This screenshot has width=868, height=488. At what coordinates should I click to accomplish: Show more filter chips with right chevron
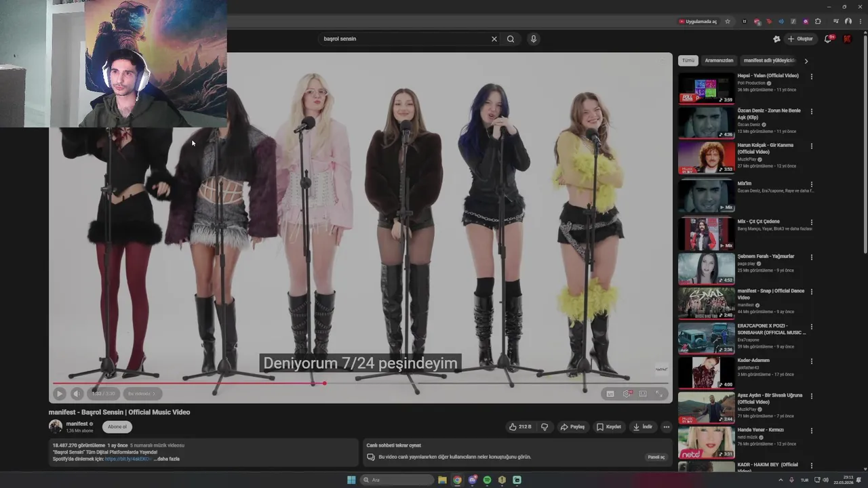click(x=806, y=61)
